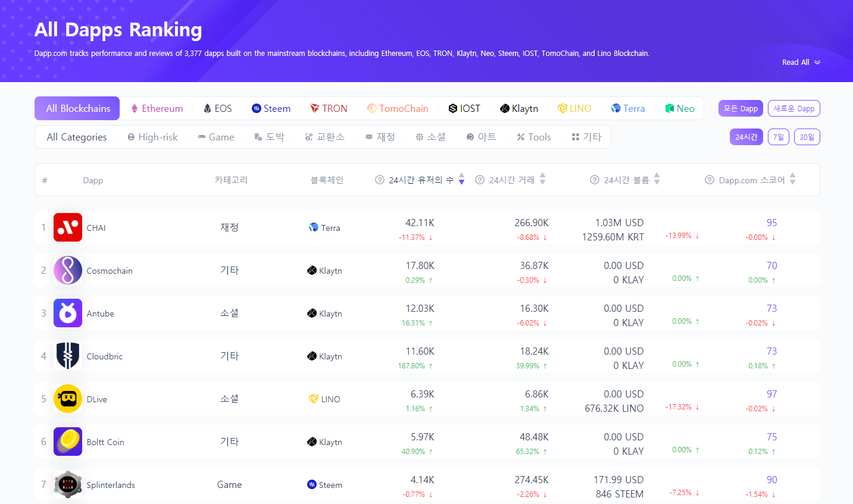Screen dimensions: 853x504
Task: Open the CHAI dapp logo icon
Action: tap(68, 227)
